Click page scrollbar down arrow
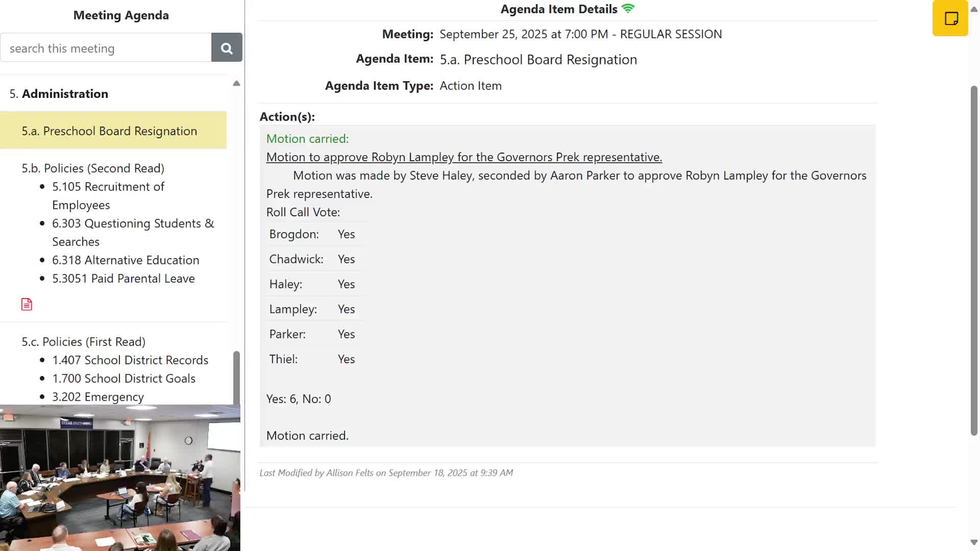This screenshot has width=980, height=551. click(x=974, y=542)
